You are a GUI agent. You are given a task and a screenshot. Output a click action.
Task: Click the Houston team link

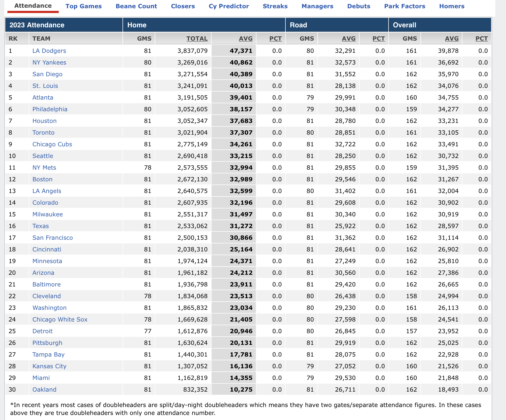(44, 121)
